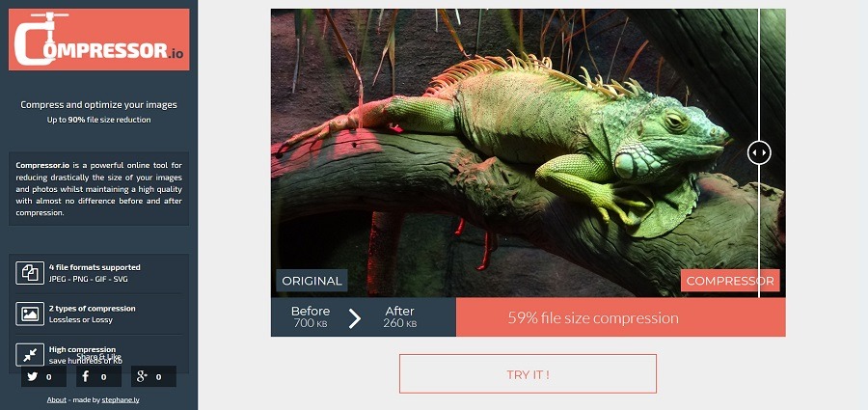Click the white arrow between Before and After
Viewport: 868px width, 410px height.
click(354, 318)
